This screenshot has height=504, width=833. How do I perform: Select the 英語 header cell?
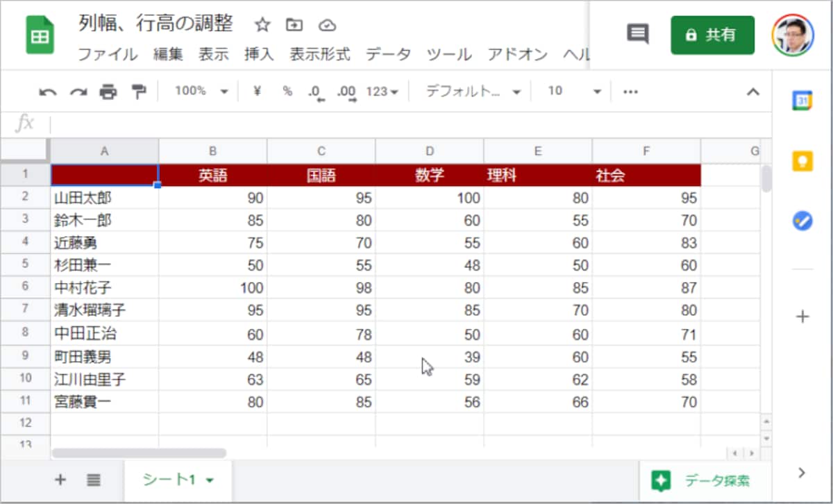pyautogui.click(x=213, y=175)
